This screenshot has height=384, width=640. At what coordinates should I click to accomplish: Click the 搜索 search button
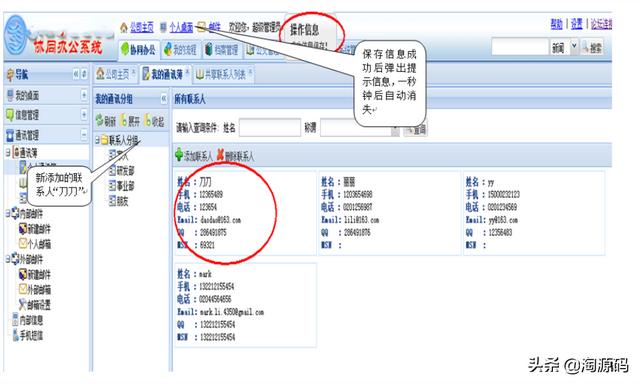pos(591,47)
